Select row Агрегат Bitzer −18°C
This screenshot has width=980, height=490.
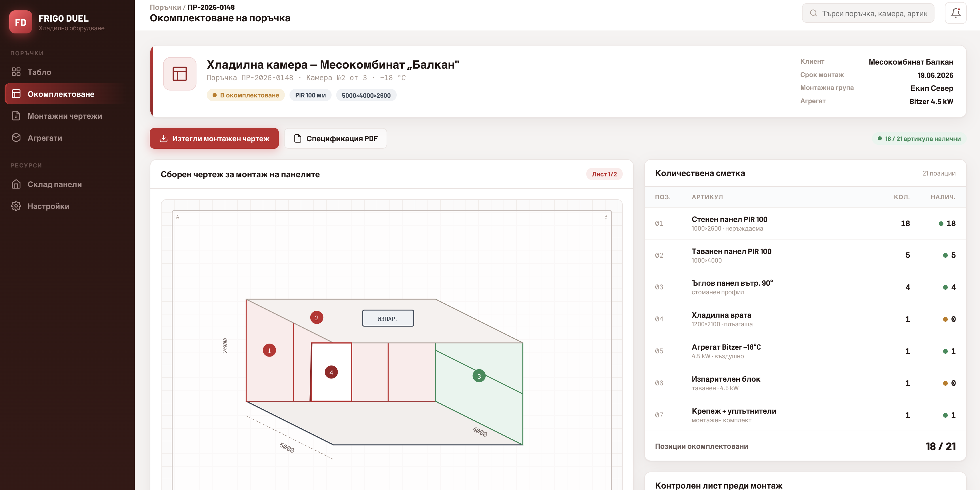(x=805, y=351)
